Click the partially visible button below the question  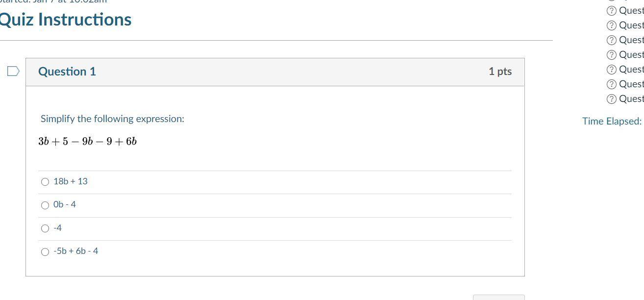coord(498,298)
